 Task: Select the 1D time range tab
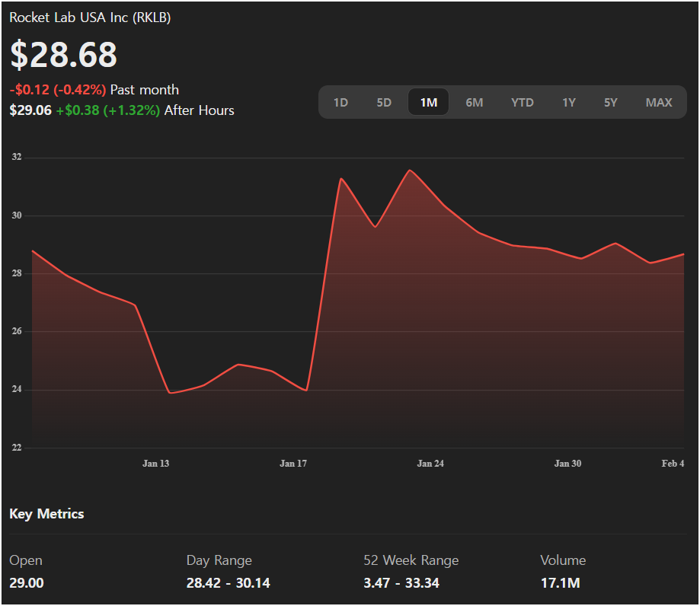pos(340,103)
